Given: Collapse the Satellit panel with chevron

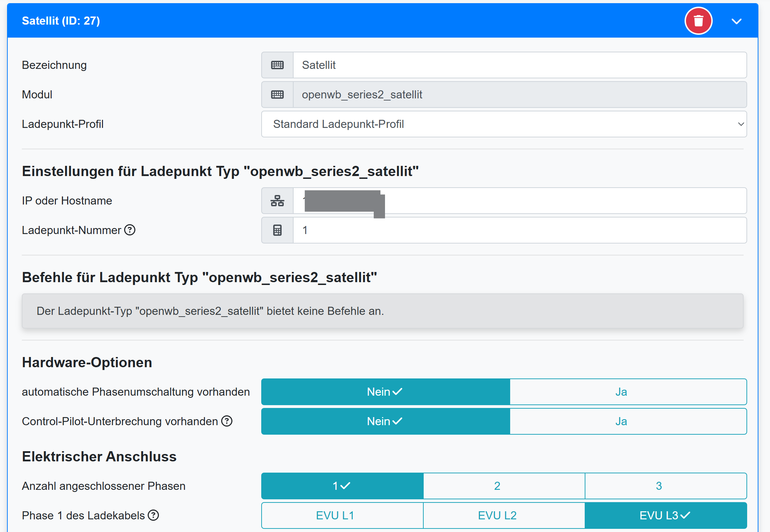Looking at the screenshot, I should (x=736, y=21).
